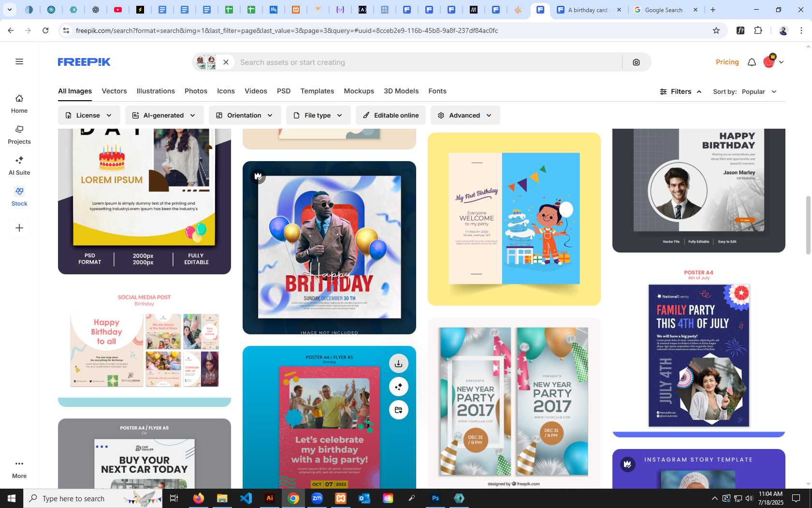Screen dimensions: 812x508
Task: Open Photoshop from taskbar
Action: click(435, 498)
